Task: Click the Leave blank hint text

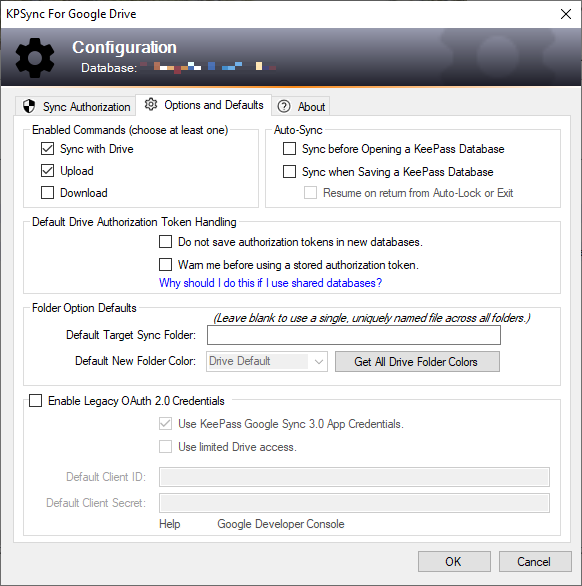Action: (372, 318)
